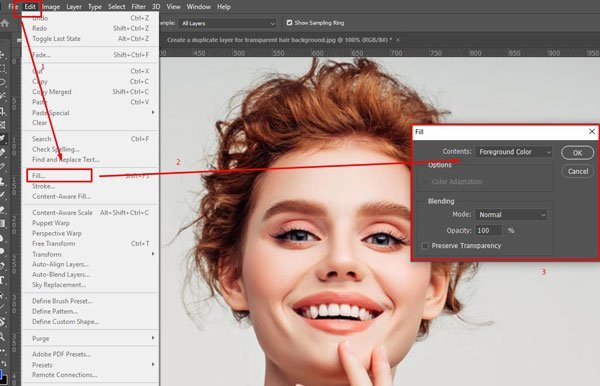Select the Gradient tool
This screenshot has width=600, height=386.
click(x=3, y=223)
